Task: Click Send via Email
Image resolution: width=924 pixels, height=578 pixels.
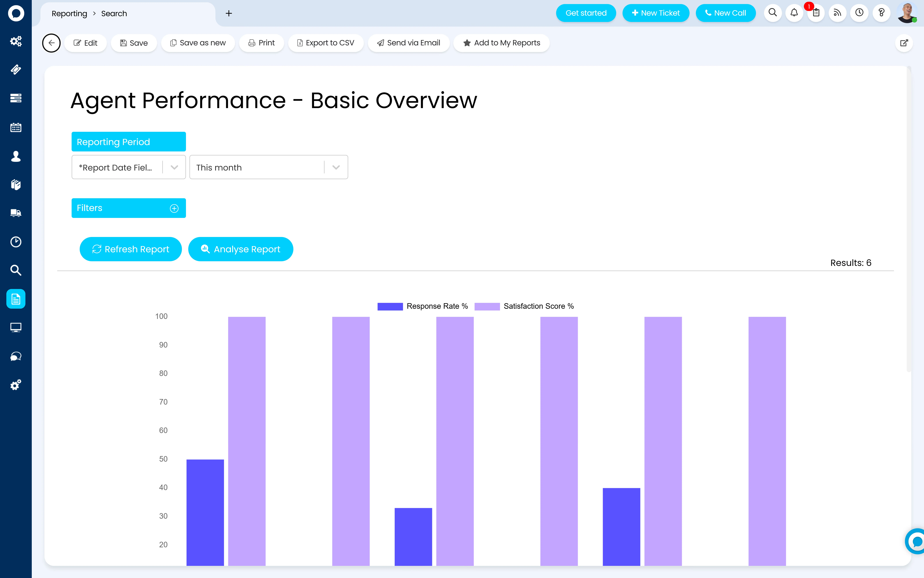Action: 409,43
